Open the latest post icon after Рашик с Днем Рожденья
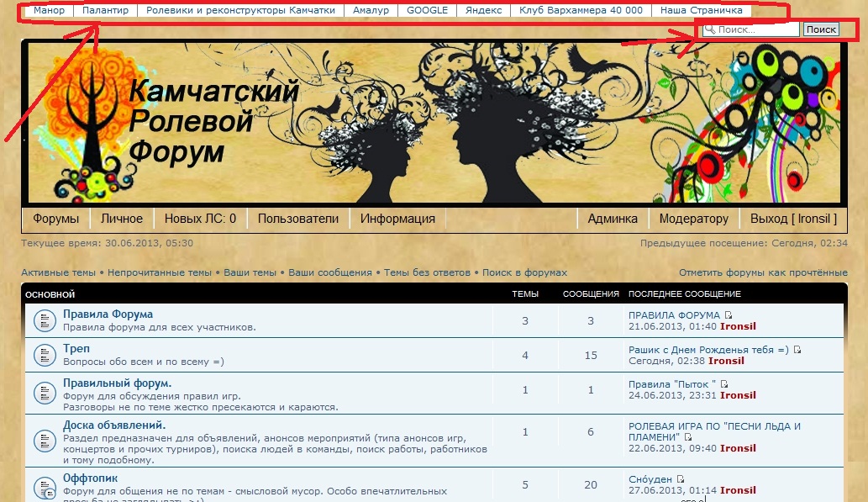 click(797, 350)
